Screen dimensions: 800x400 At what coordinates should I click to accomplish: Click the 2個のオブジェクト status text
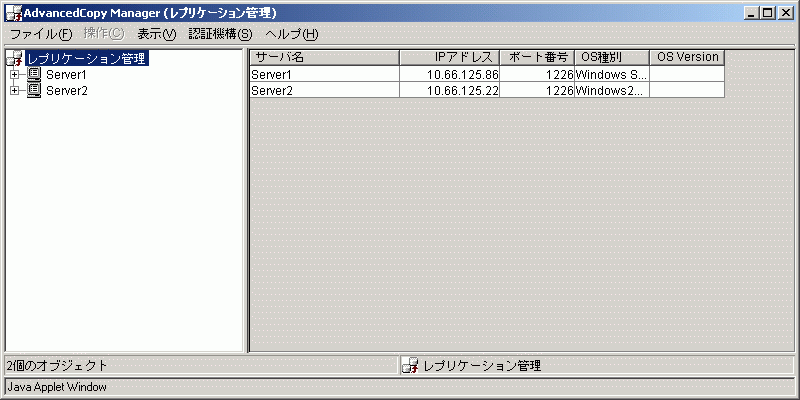click(57, 365)
